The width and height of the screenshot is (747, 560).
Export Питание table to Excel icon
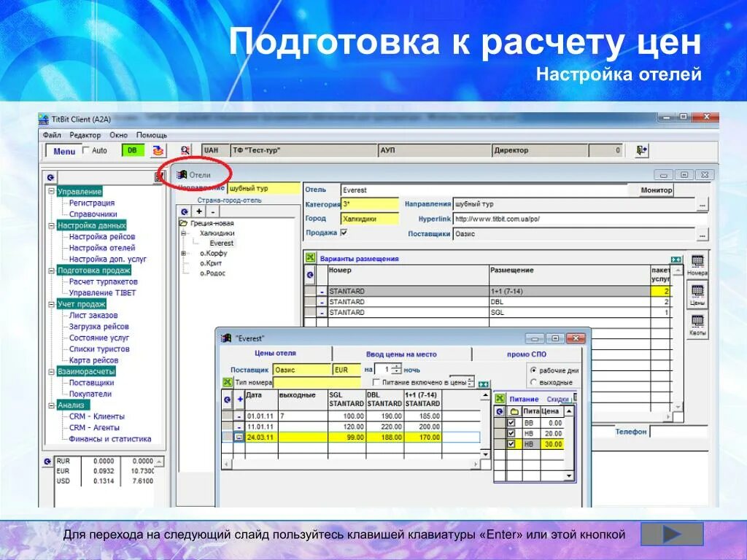click(x=500, y=399)
